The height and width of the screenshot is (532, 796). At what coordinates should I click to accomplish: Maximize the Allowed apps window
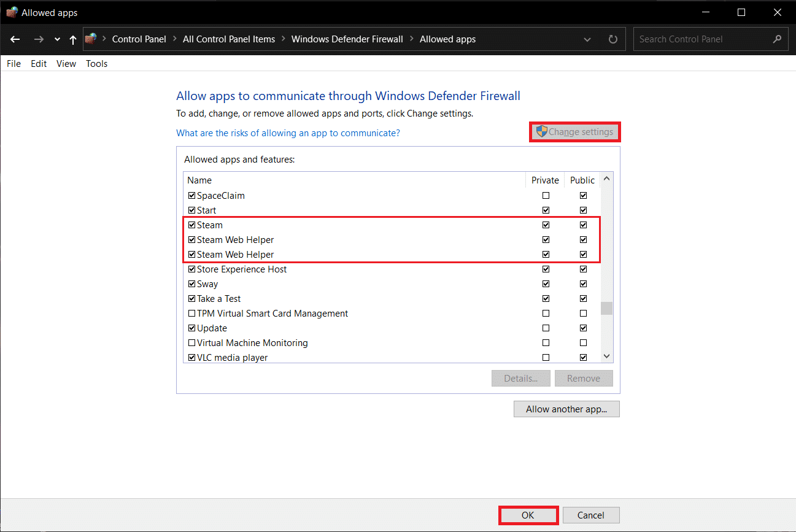[x=741, y=12]
